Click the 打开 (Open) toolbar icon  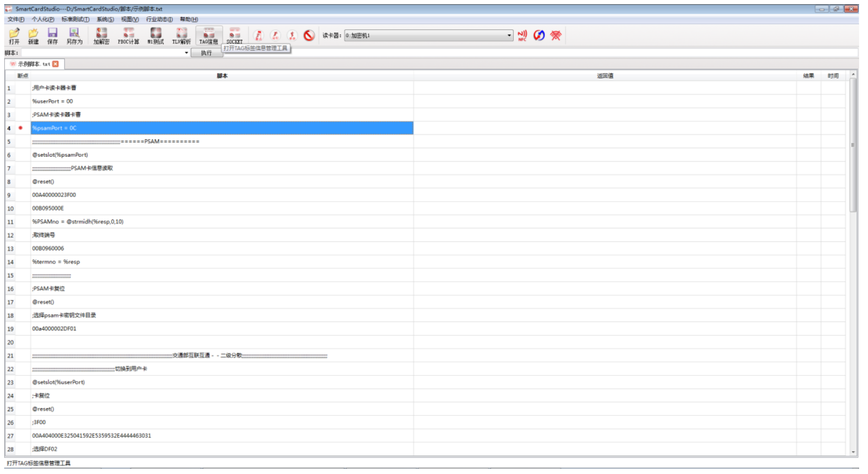coord(14,36)
